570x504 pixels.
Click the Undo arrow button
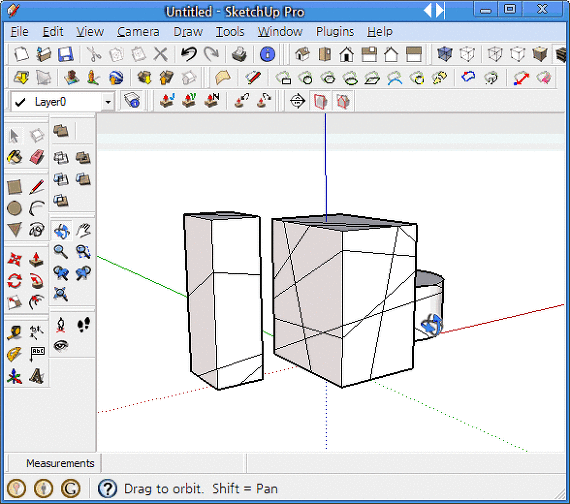189,54
